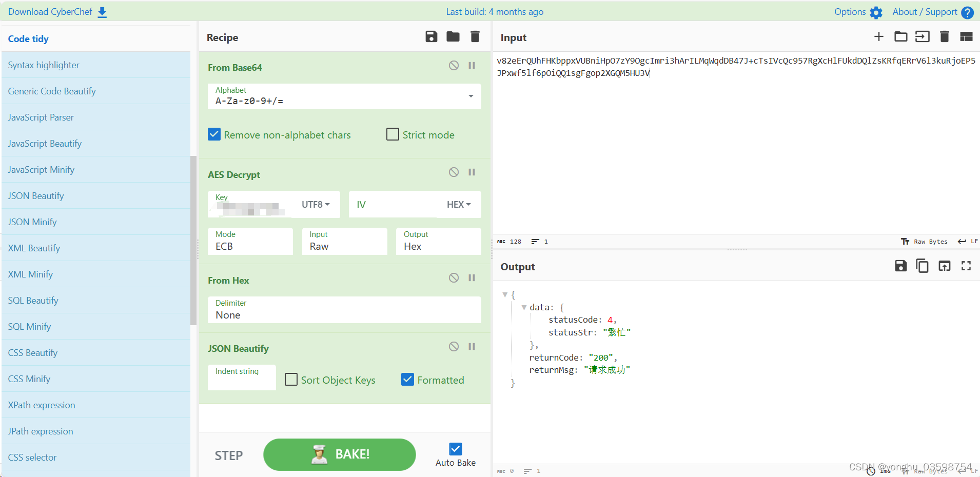Click the STEP button

tap(229, 455)
